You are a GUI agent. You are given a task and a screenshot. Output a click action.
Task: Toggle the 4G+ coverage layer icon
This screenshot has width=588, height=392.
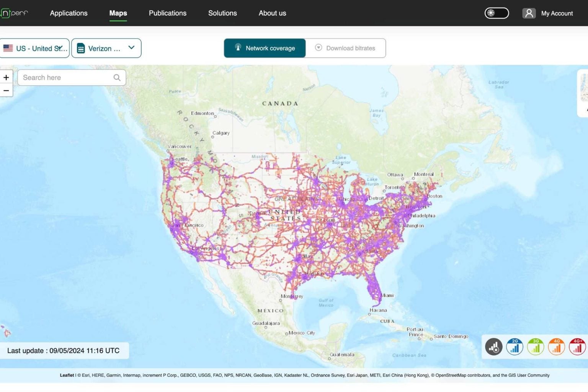coord(577,347)
